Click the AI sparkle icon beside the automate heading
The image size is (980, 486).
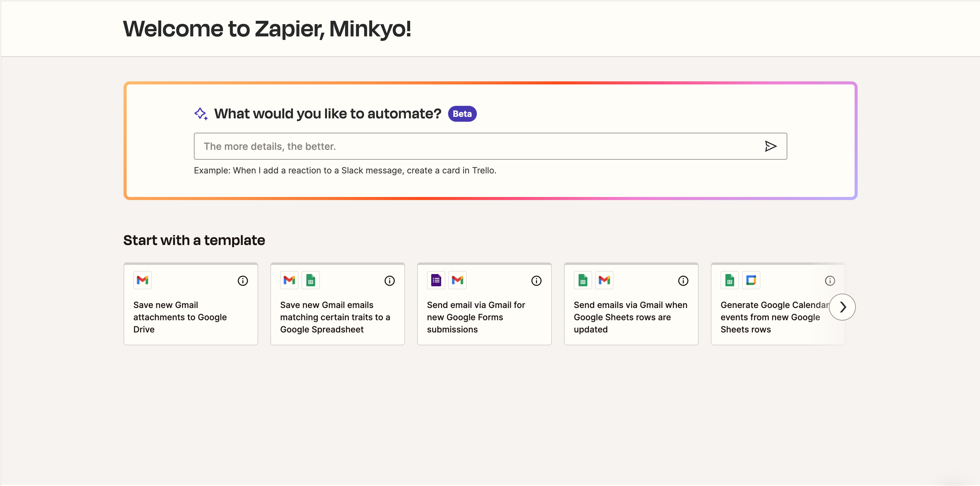pyautogui.click(x=201, y=114)
